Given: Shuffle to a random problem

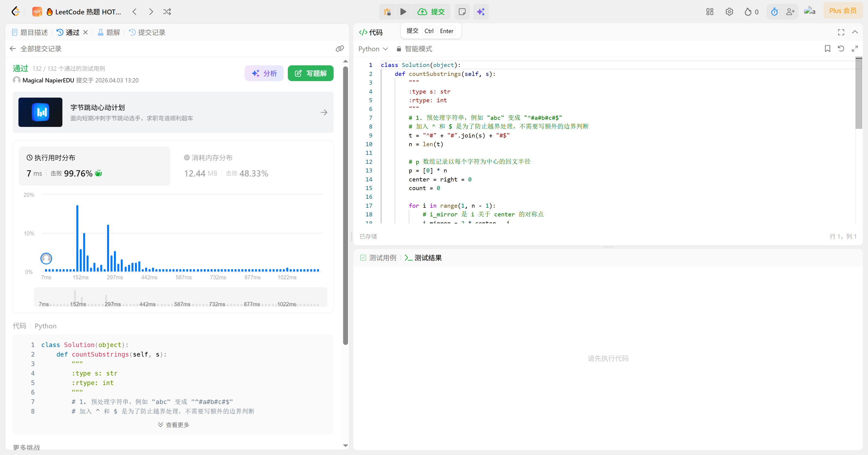Looking at the screenshot, I should [167, 12].
